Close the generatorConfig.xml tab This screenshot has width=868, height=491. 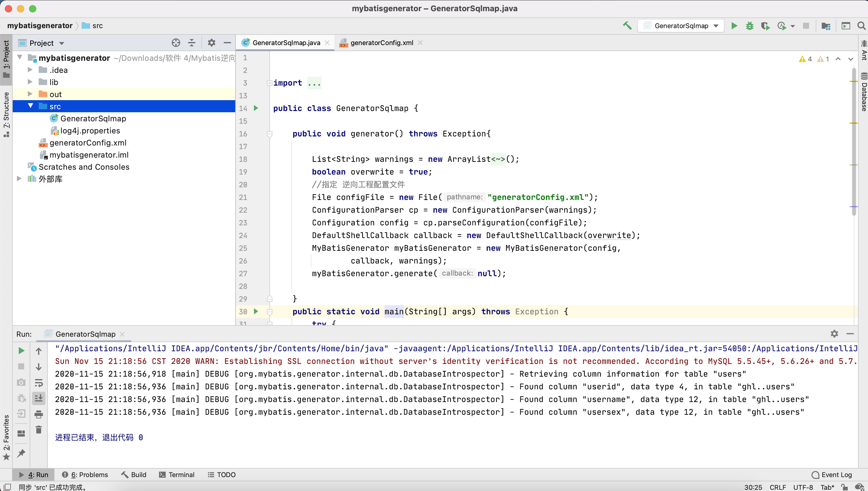pos(420,43)
